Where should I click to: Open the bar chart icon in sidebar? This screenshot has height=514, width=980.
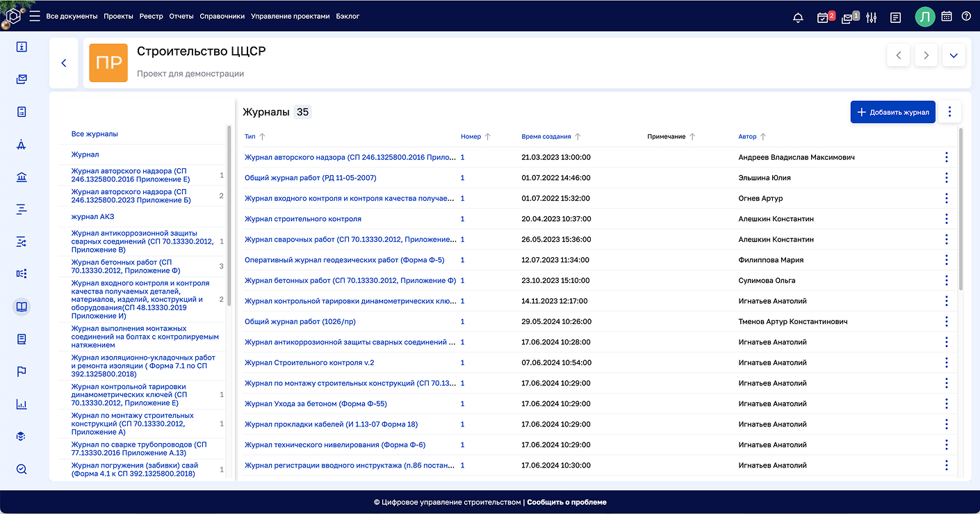[22, 404]
